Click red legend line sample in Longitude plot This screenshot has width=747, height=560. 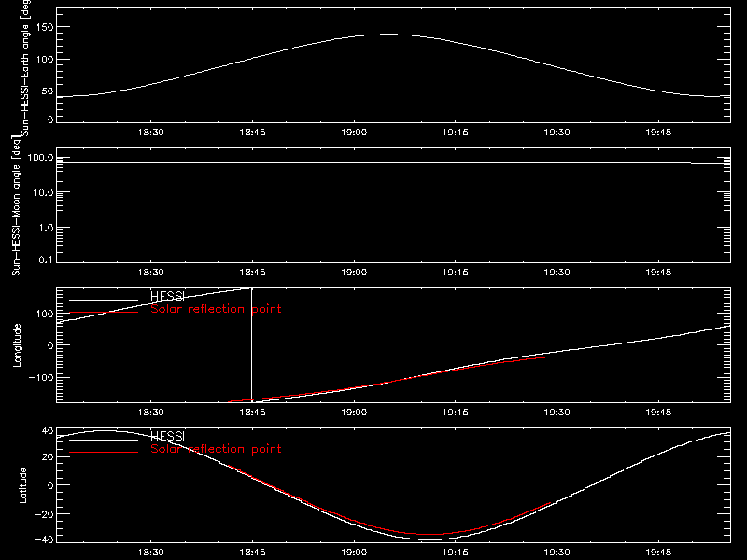(104, 313)
